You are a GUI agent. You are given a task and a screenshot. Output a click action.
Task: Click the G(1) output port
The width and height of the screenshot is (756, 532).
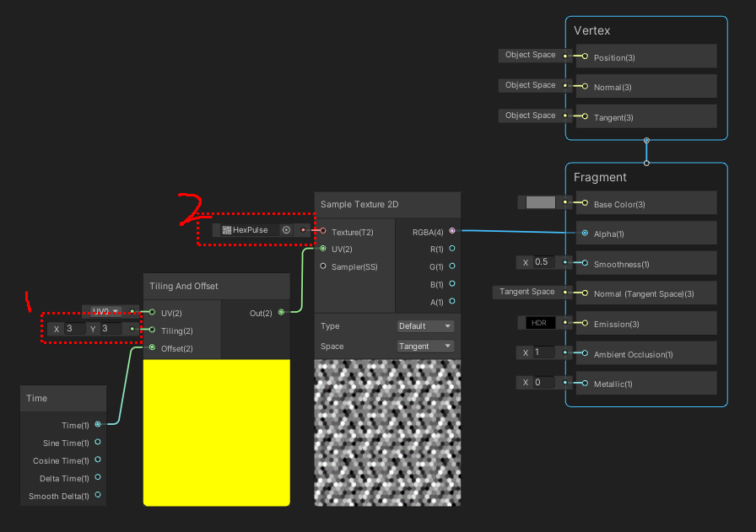(x=452, y=266)
